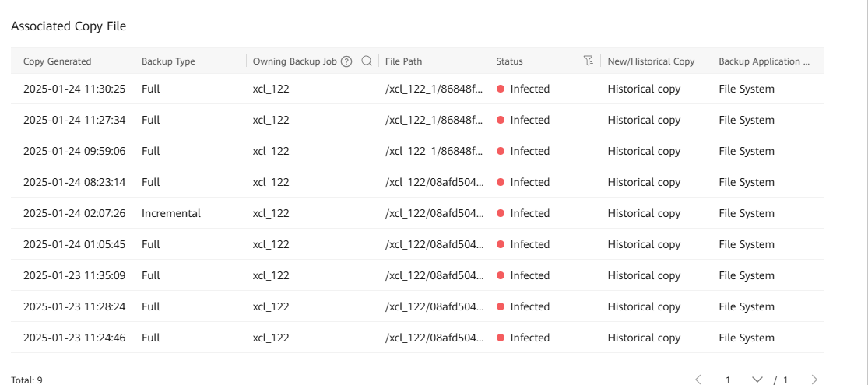Screen dimensions: 868x385
Task: Open the page number dropdown
Action: tap(757, 380)
